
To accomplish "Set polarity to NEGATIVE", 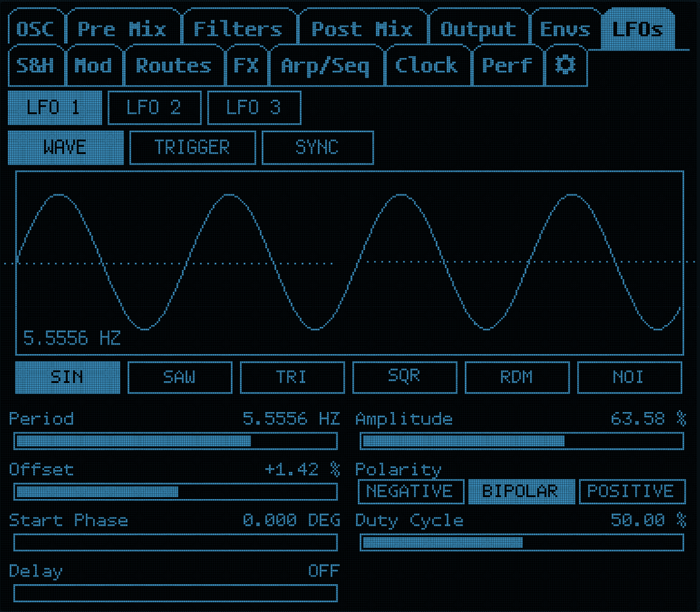I will coord(410,492).
